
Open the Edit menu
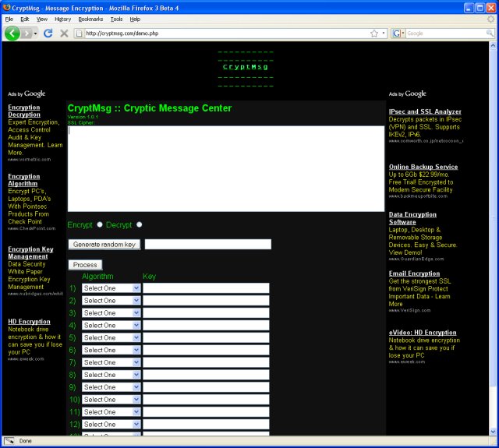coord(24,19)
